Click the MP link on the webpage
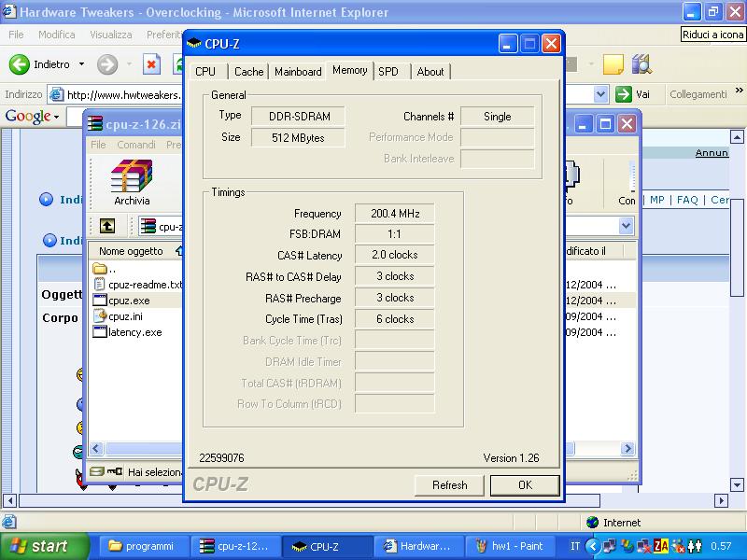The image size is (747, 560). pyautogui.click(x=657, y=200)
